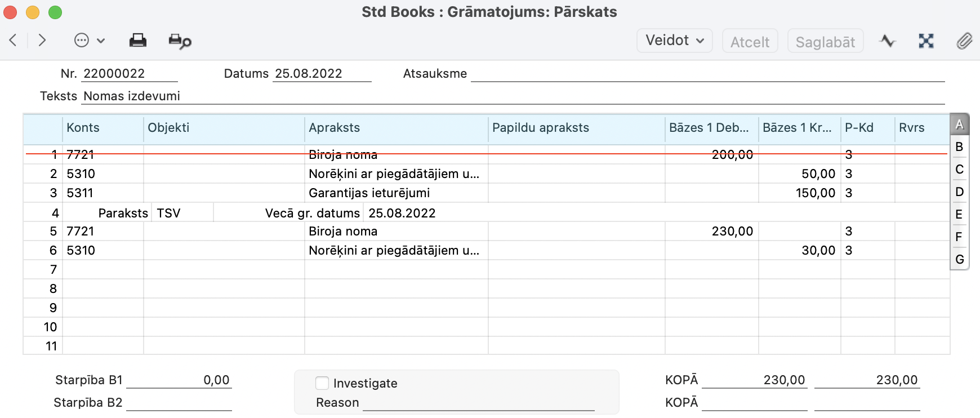Click the Datums date field
Image resolution: width=980 pixels, height=418 pixels.
[322, 74]
